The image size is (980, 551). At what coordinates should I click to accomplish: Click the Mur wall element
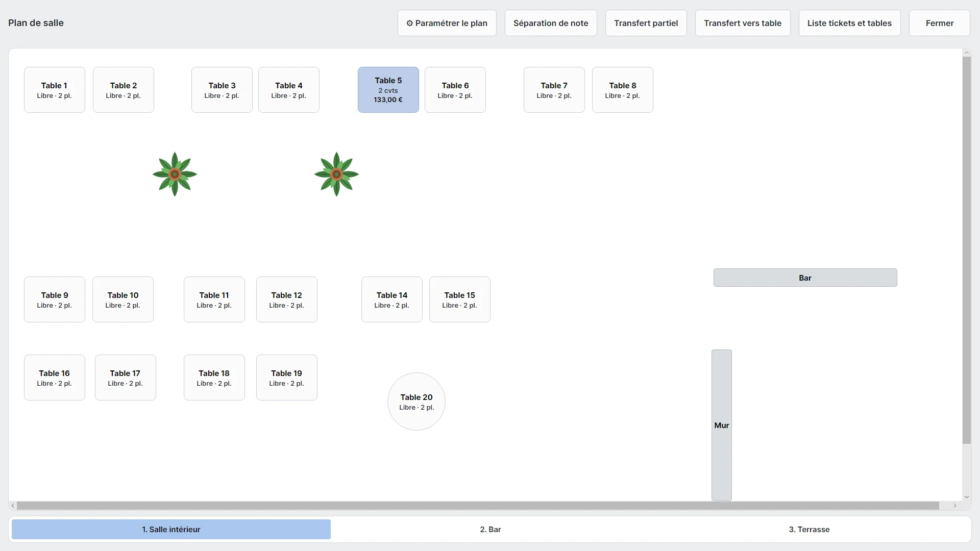(722, 425)
